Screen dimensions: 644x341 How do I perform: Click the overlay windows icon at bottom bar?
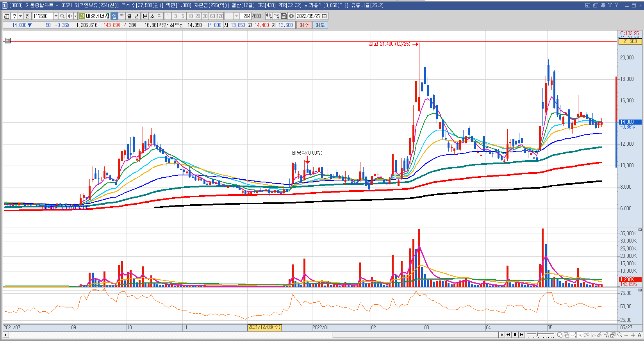coord(566,335)
